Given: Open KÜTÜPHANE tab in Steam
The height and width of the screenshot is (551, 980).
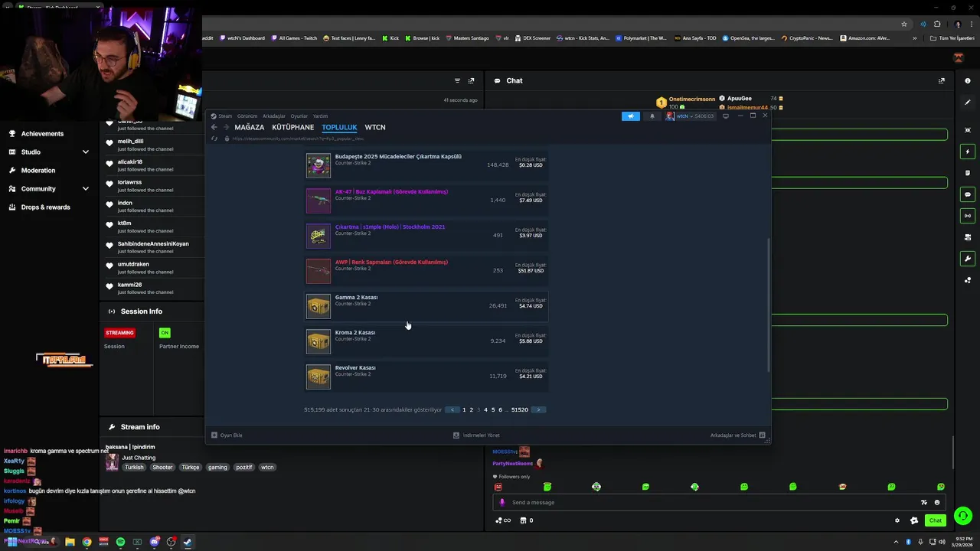Looking at the screenshot, I should (x=293, y=128).
